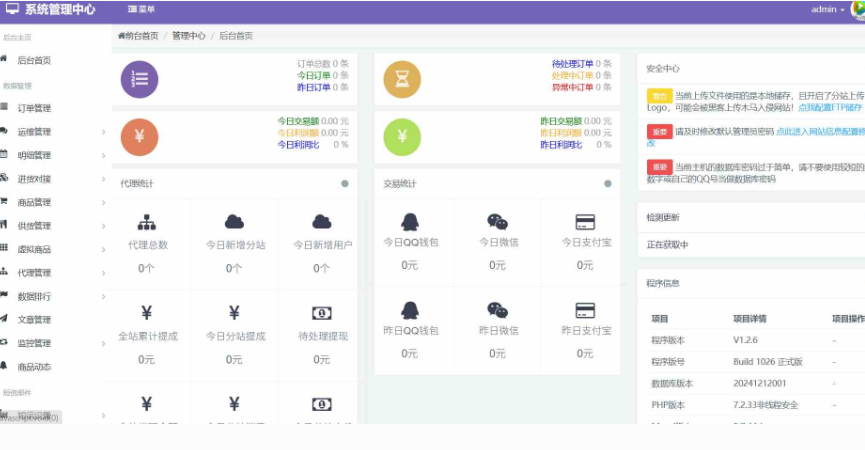Click the grey dot in 代理统计 header

(x=345, y=184)
